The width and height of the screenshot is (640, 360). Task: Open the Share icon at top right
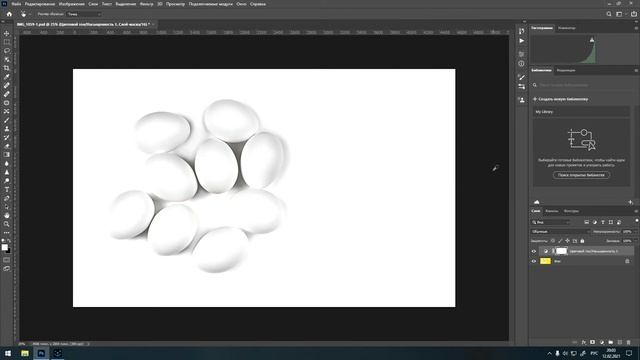634,14
